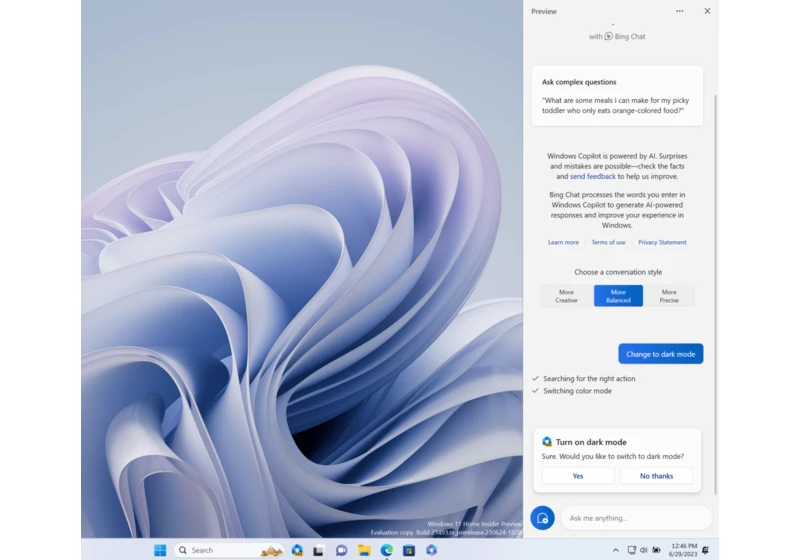Click the taskbar Search box
Image resolution: width=800 pixels, height=560 pixels.
point(229,550)
